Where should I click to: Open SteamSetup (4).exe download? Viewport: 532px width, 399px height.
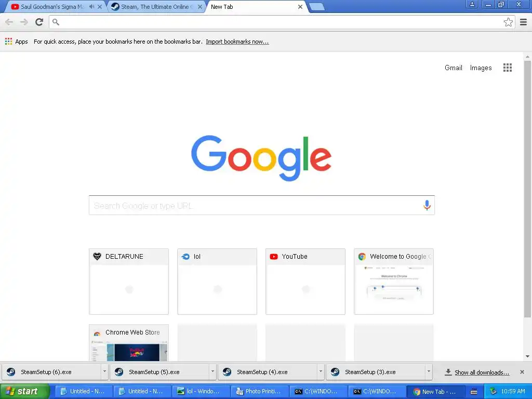pyautogui.click(x=268, y=372)
